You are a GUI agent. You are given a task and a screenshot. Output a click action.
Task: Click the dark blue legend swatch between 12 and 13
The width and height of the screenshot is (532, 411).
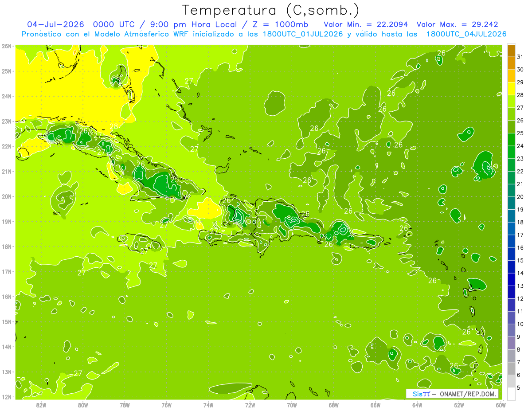[x=511, y=292]
